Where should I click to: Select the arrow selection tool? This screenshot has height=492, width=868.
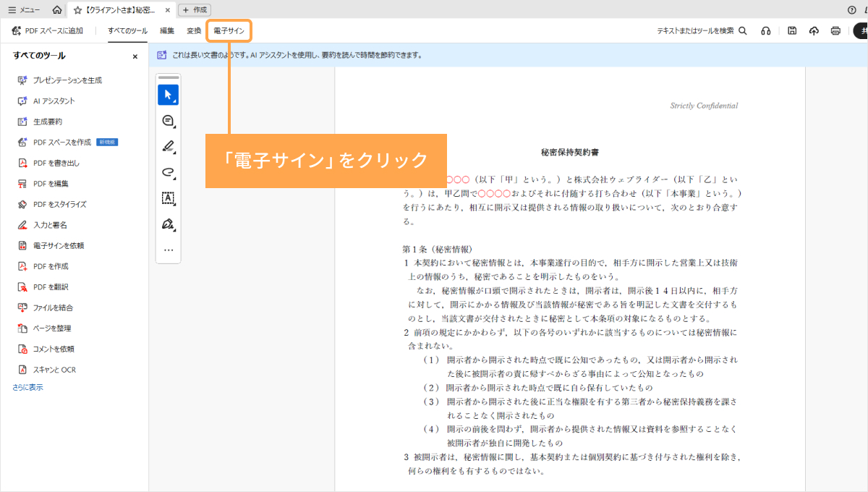(169, 95)
